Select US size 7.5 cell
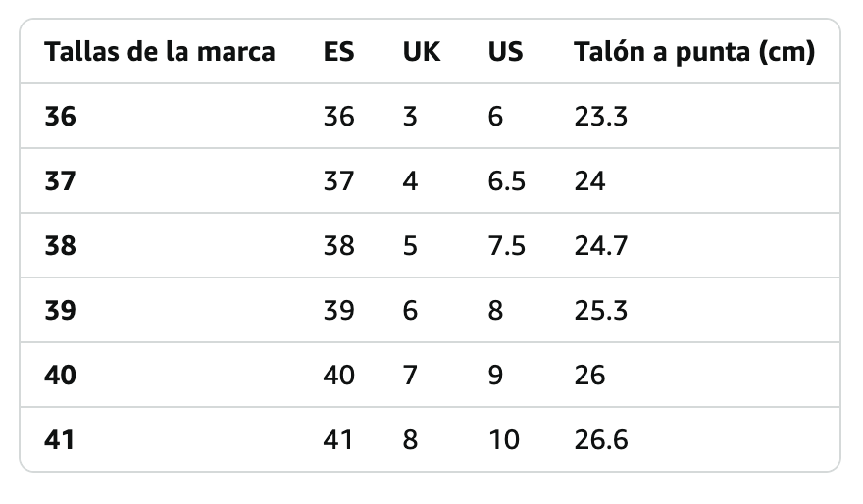 point(506,246)
